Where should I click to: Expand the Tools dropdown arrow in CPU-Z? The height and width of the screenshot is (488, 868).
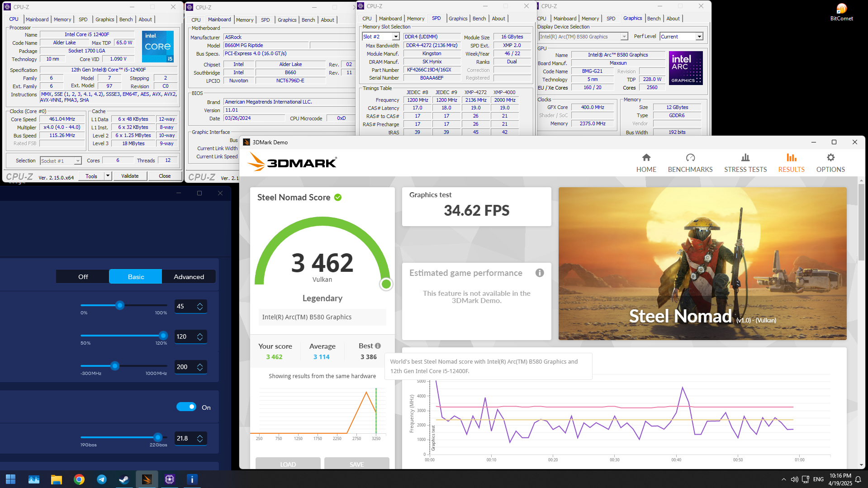pyautogui.click(x=108, y=176)
